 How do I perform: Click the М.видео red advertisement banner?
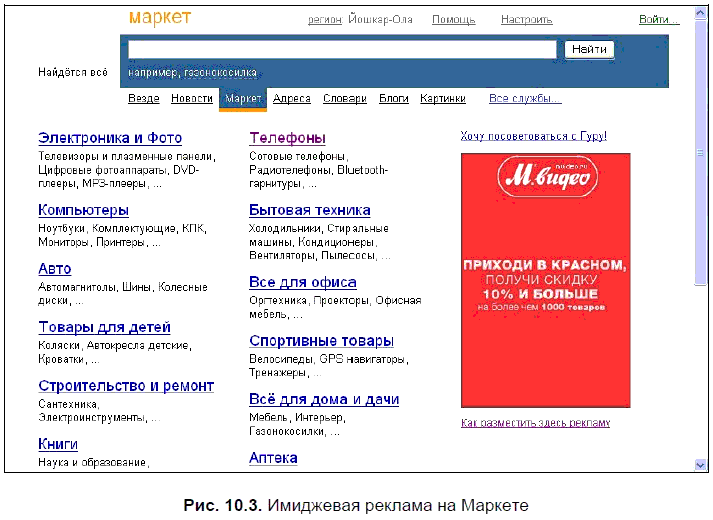pyautogui.click(x=545, y=280)
